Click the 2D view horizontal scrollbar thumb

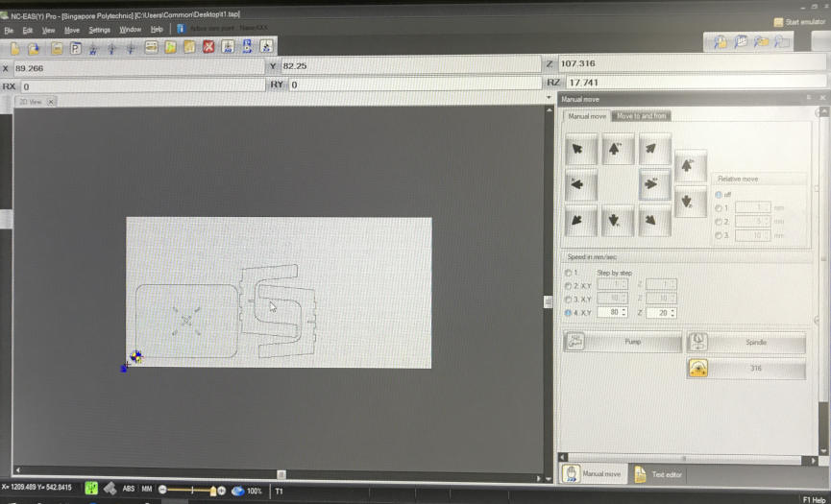tap(281, 474)
